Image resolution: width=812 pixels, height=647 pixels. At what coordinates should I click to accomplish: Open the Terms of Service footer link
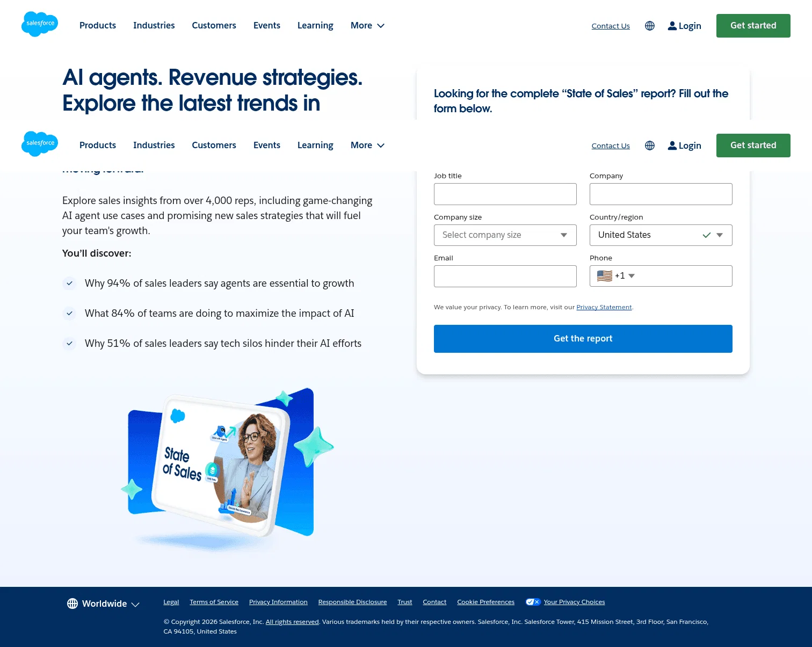point(214,602)
